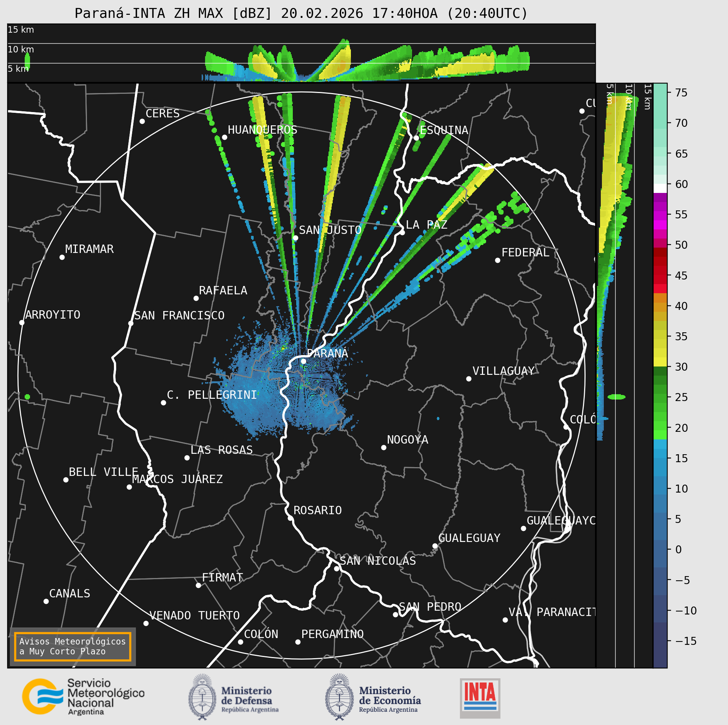The width and height of the screenshot is (728, 725).
Task: Click the 5 km label in top profile
Action: [x=18, y=69]
